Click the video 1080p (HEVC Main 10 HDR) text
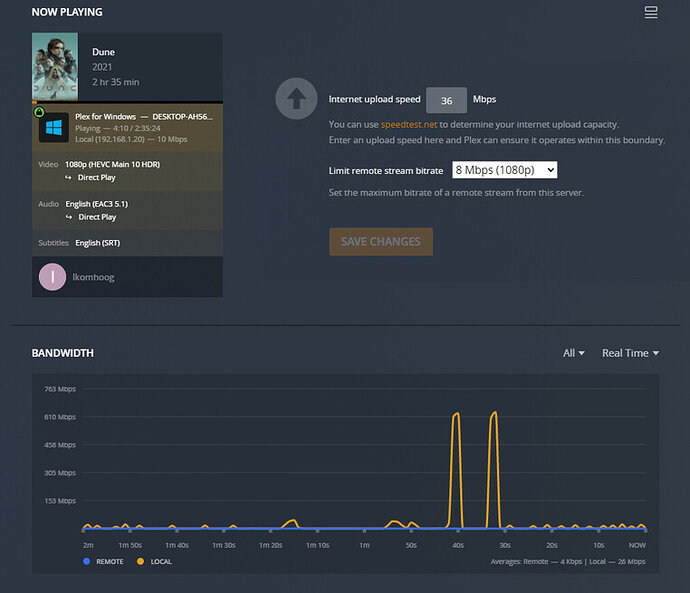 point(112,165)
